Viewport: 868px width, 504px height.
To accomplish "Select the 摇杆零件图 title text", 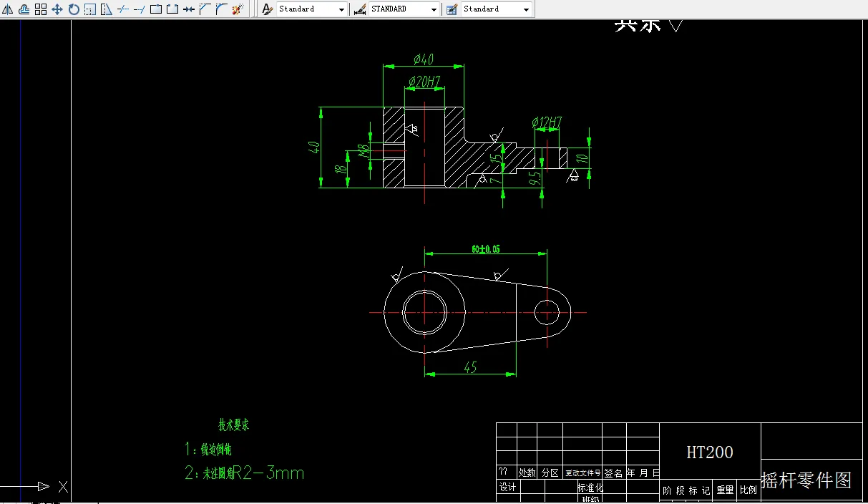I will (x=806, y=480).
